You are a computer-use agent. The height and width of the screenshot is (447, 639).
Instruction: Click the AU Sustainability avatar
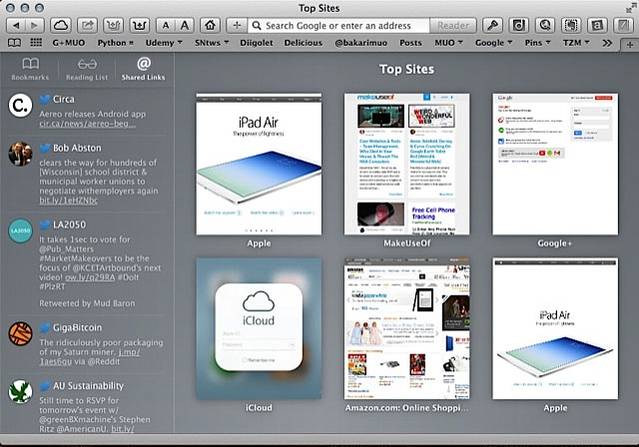(20, 392)
